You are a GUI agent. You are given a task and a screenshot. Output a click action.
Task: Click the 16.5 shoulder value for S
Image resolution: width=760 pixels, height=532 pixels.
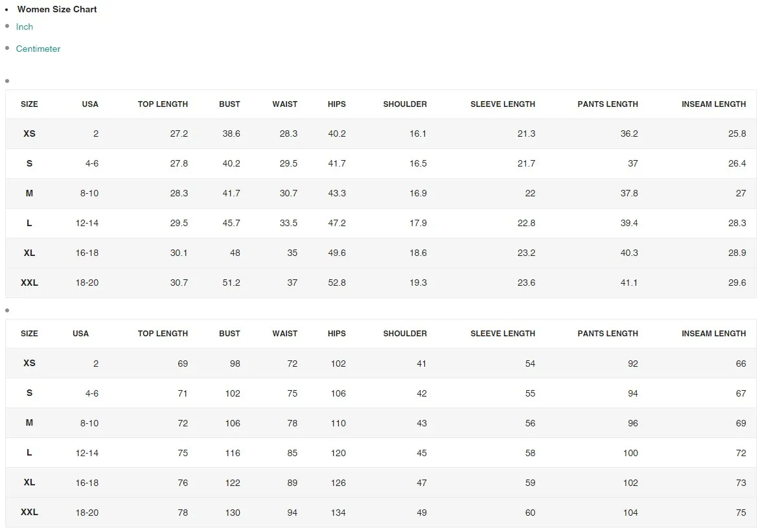418,163
